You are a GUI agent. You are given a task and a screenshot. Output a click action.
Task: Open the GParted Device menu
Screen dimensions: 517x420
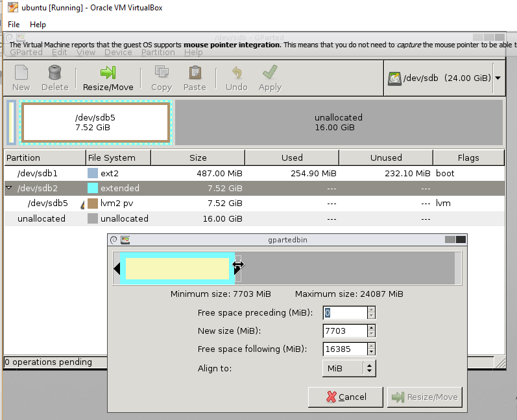pyautogui.click(x=118, y=52)
